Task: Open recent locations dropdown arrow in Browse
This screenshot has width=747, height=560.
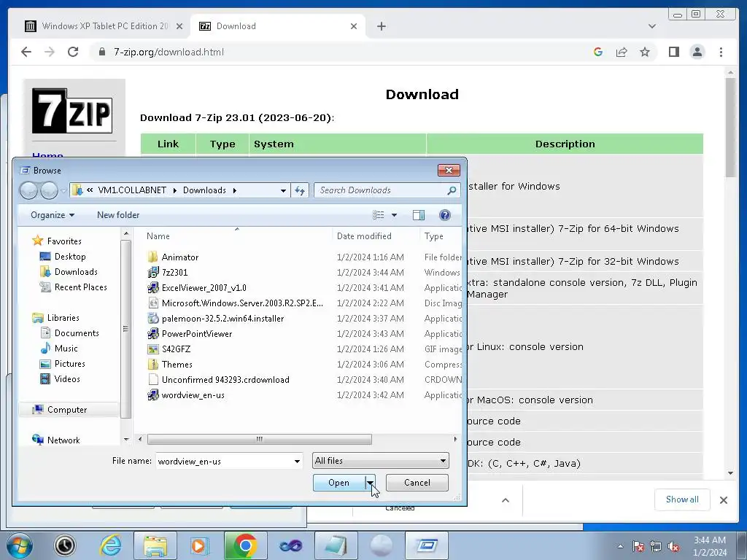Action: [x=64, y=190]
